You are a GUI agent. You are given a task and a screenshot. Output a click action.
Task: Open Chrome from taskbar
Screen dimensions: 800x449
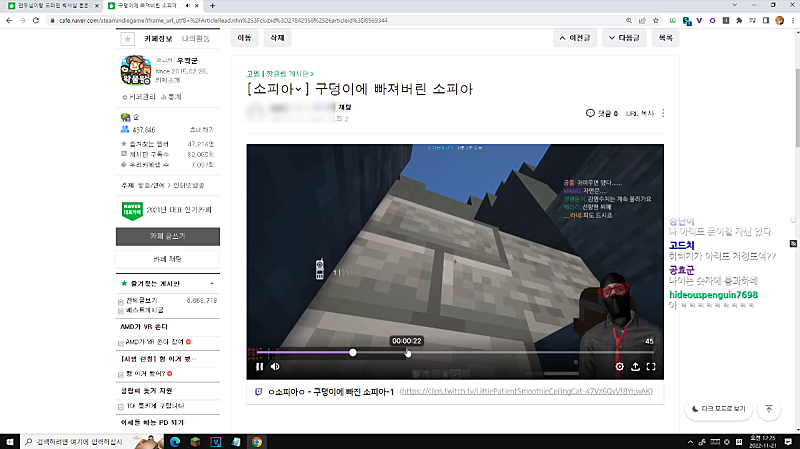(257, 442)
